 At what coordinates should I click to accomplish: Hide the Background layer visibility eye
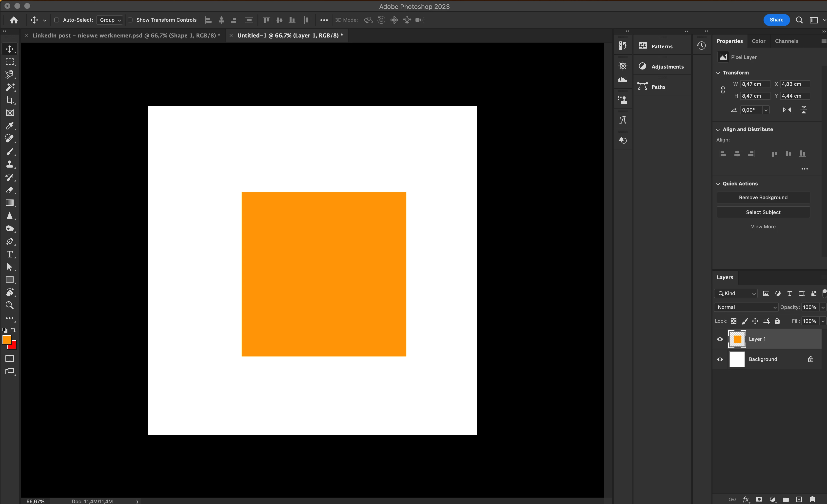tap(720, 359)
